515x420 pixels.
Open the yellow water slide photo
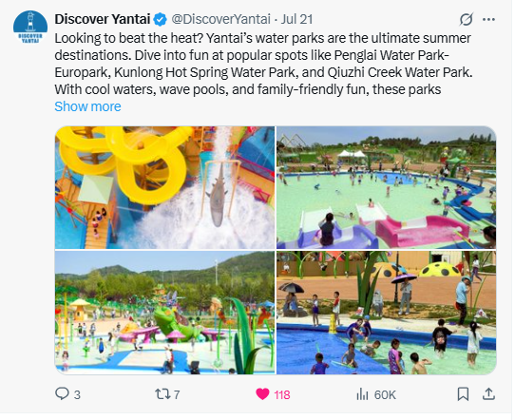(x=165, y=187)
